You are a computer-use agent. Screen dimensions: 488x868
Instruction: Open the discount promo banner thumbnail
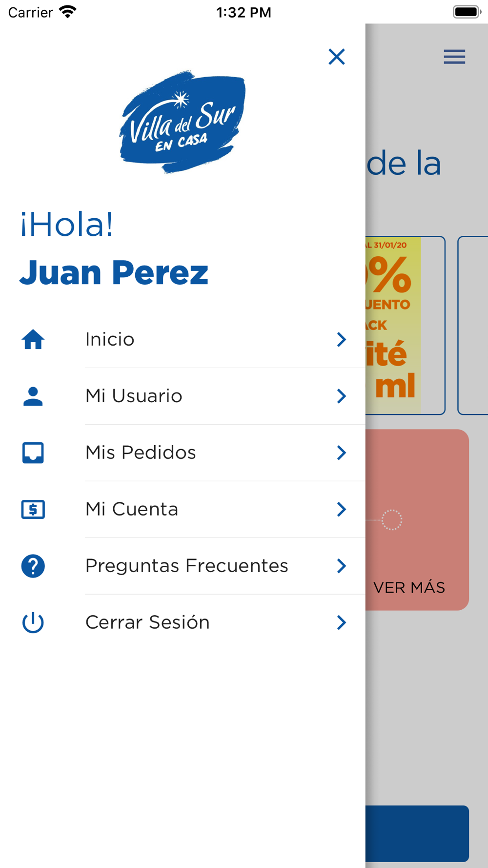405,326
